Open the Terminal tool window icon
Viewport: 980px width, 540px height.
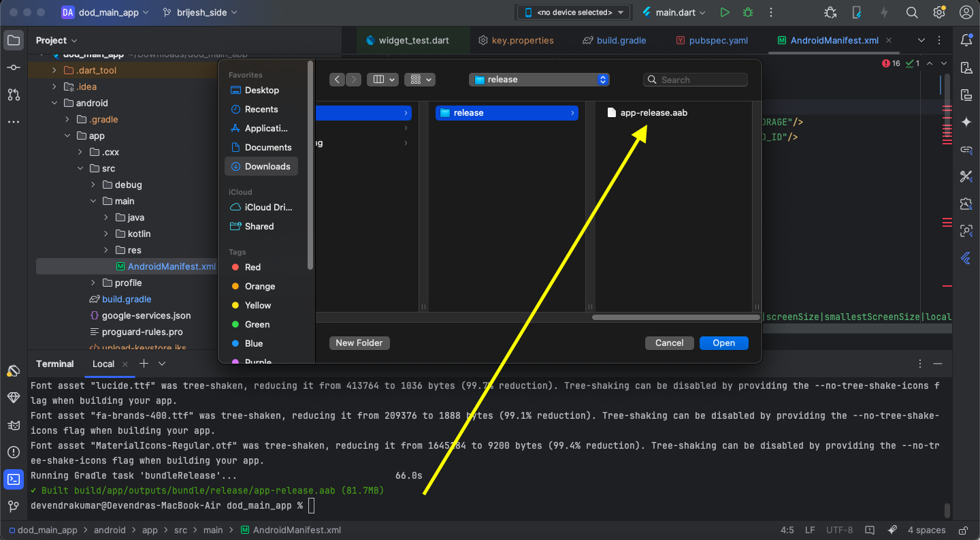click(14, 479)
